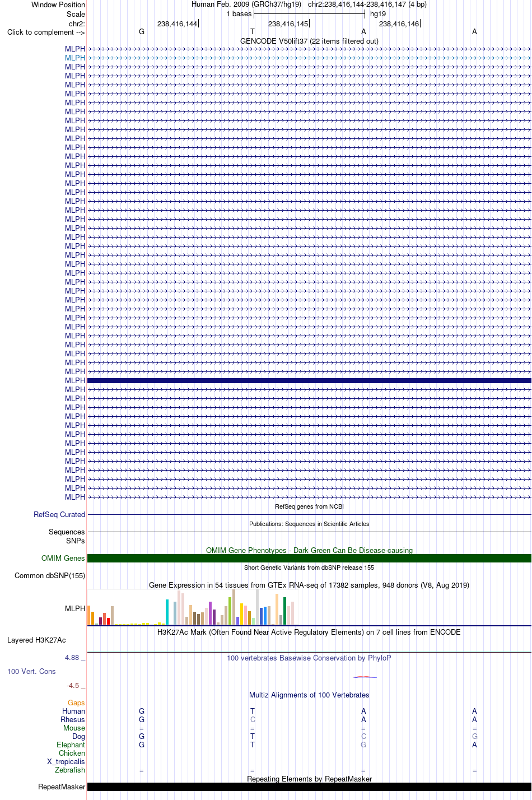Click the T base in the Dog row
532x800 pixels.
[x=253, y=736]
